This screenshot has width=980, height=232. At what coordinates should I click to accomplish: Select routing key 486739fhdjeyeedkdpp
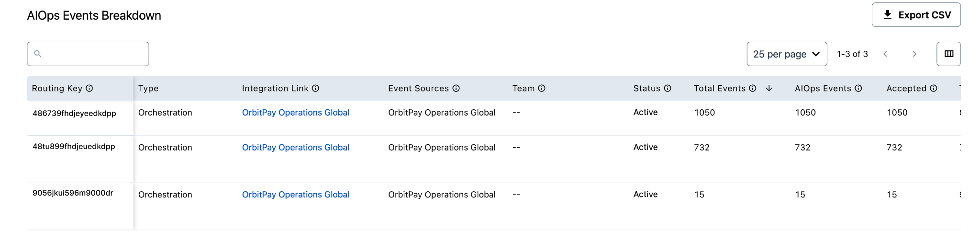[74, 114]
